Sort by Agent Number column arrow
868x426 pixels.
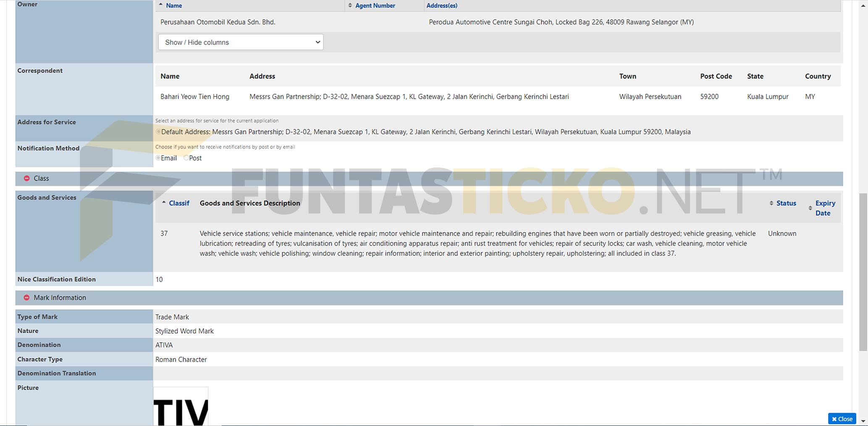click(350, 5)
